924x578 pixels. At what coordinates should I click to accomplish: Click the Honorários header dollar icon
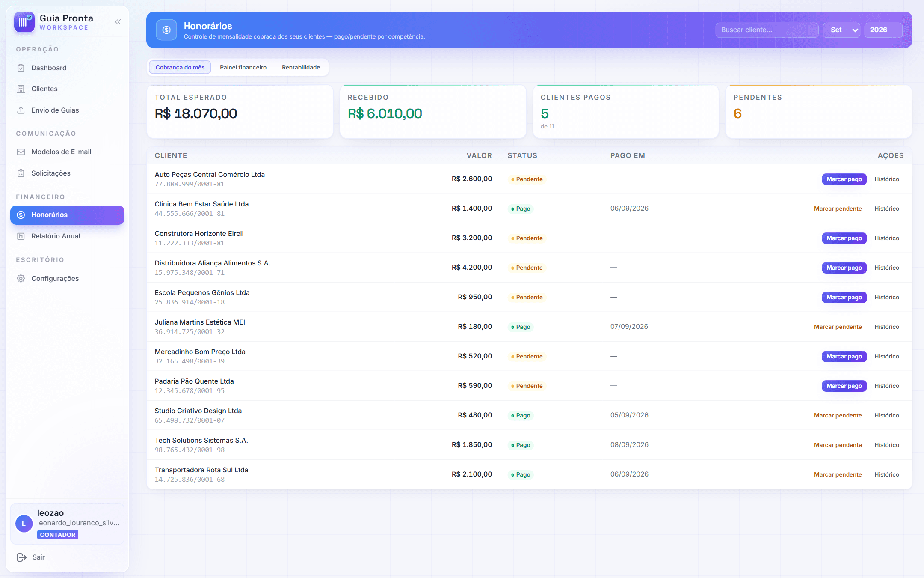(x=166, y=30)
